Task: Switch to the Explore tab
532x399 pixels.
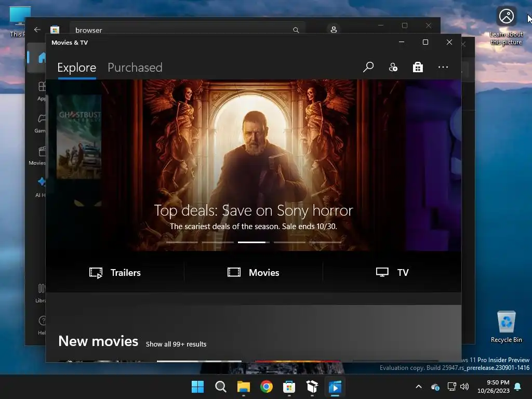Action: 77,68
